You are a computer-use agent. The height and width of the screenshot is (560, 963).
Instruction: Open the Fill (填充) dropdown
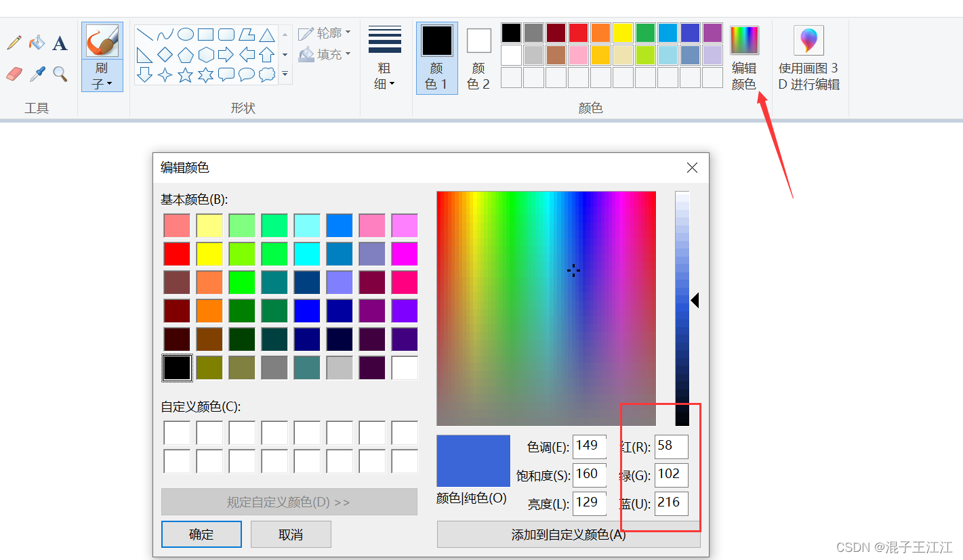coord(325,54)
